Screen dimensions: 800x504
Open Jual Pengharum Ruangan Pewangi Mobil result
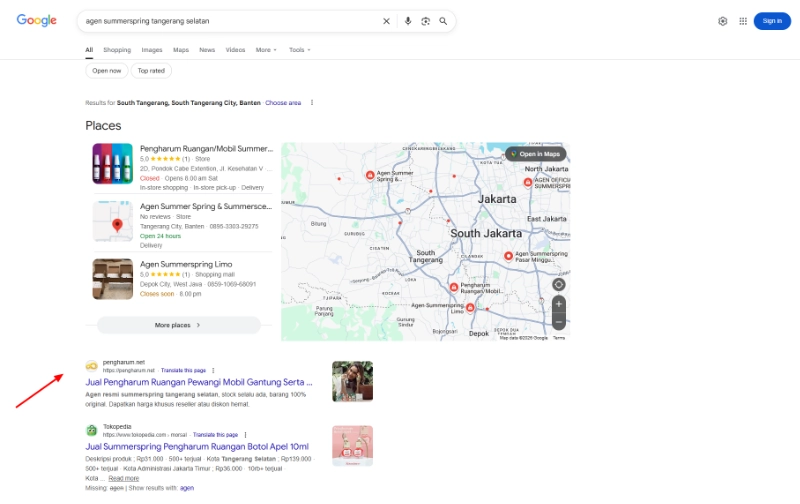pyautogui.click(x=198, y=382)
